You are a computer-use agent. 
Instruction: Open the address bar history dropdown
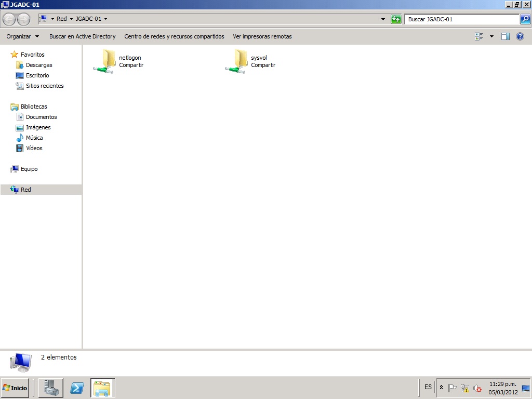point(383,19)
